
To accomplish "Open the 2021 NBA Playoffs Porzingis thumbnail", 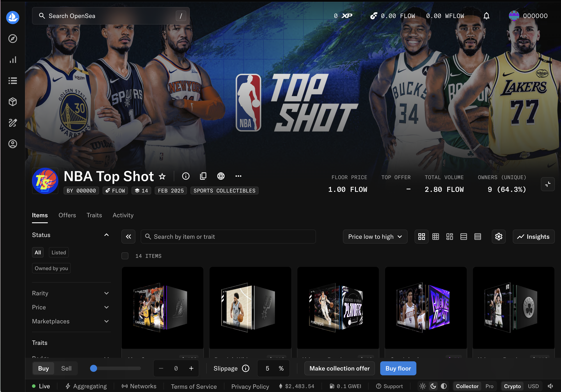I will click(338, 308).
